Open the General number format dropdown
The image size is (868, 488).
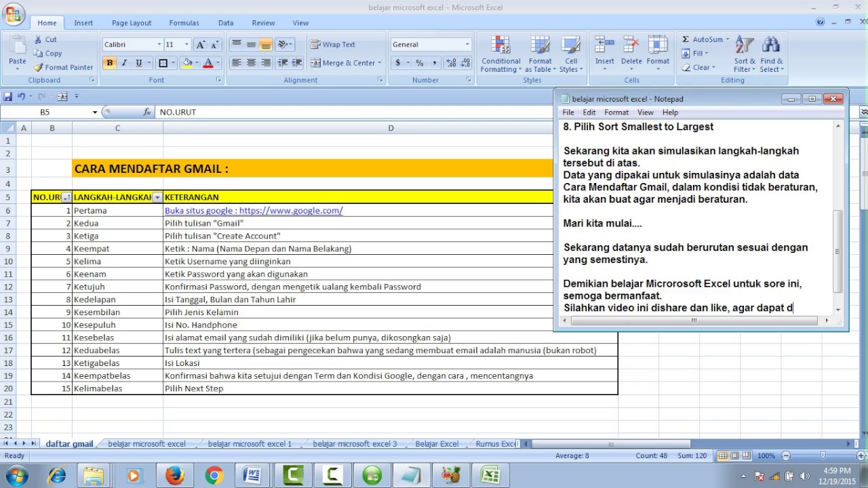[467, 45]
